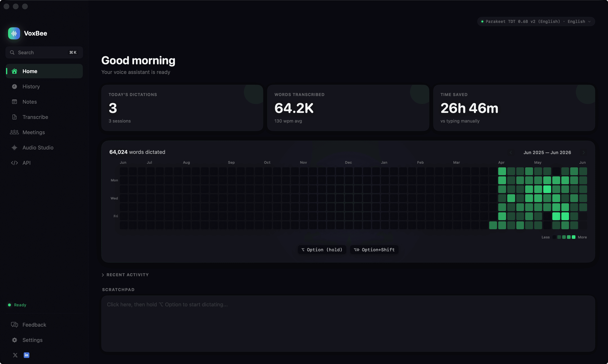Click into the Scratchpad text area
The height and width of the screenshot is (364, 608).
pyautogui.click(x=348, y=324)
